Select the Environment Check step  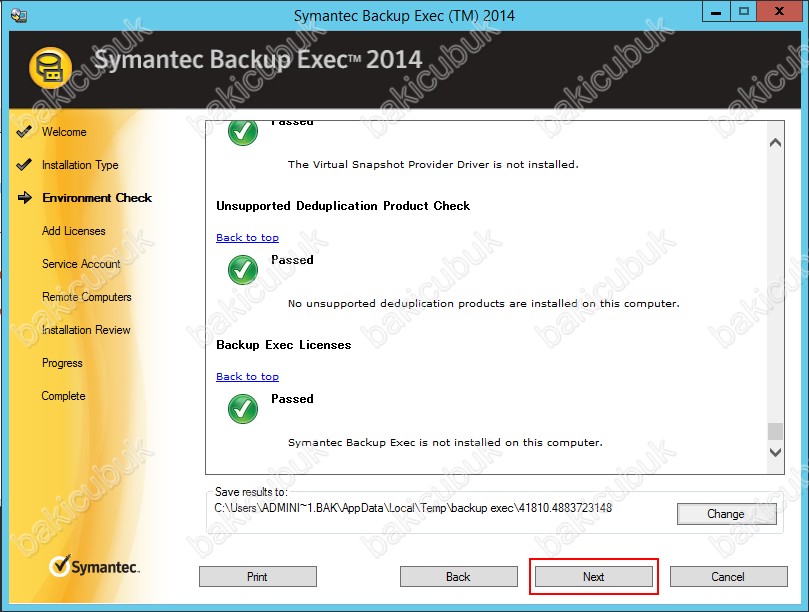[x=97, y=198]
